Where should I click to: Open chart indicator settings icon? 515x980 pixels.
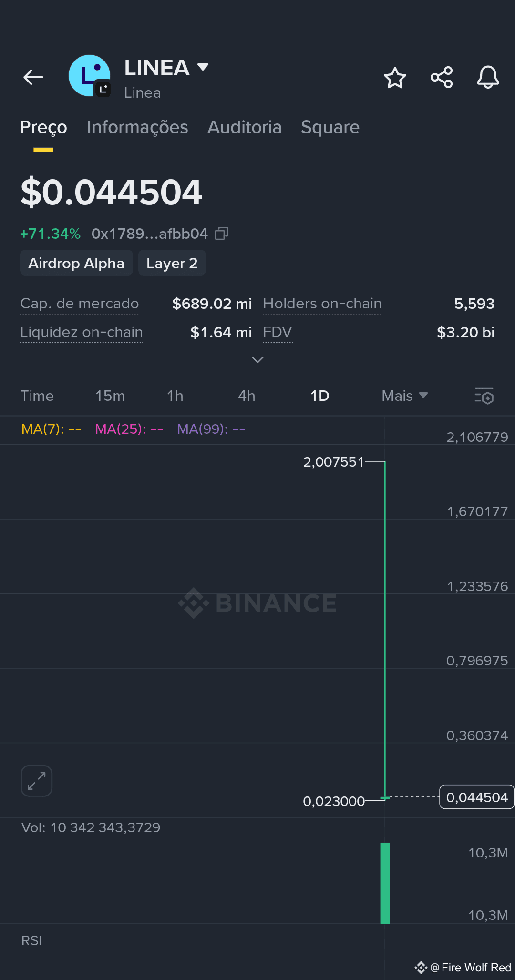point(484,396)
